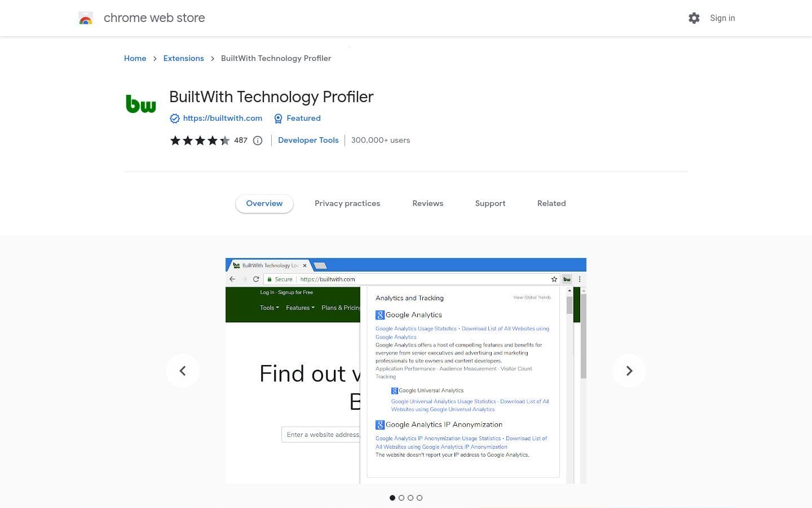
Task: Switch to the Privacy practices tab
Action: coord(347,203)
